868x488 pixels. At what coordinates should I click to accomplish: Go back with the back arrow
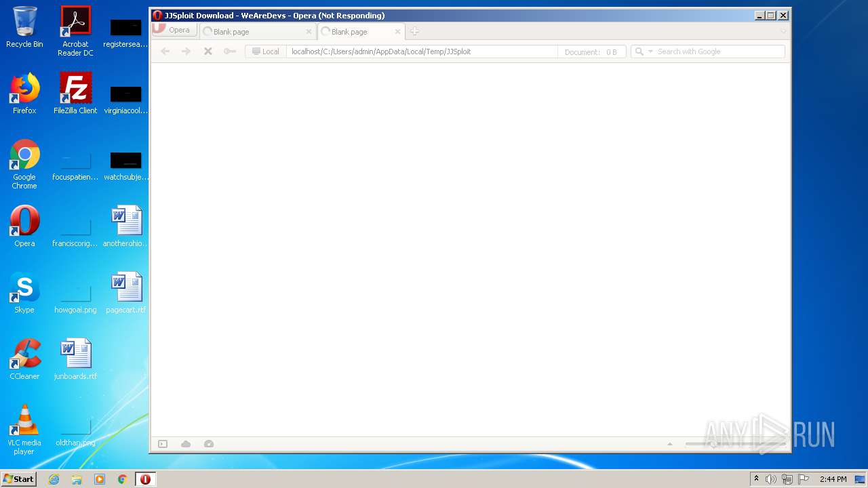coord(165,52)
